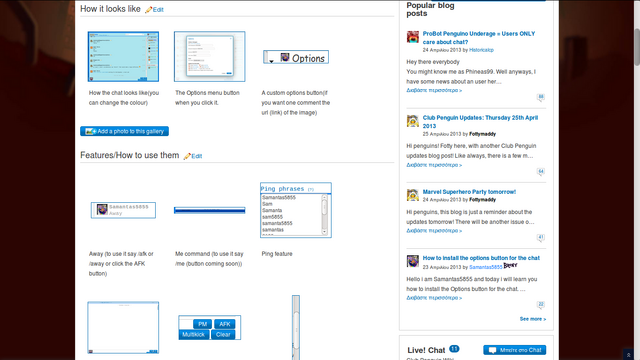The width and height of the screenshot is (640, 360).
Task: Open the chat appearance thumbnail
Action: [x=123, y=56]
